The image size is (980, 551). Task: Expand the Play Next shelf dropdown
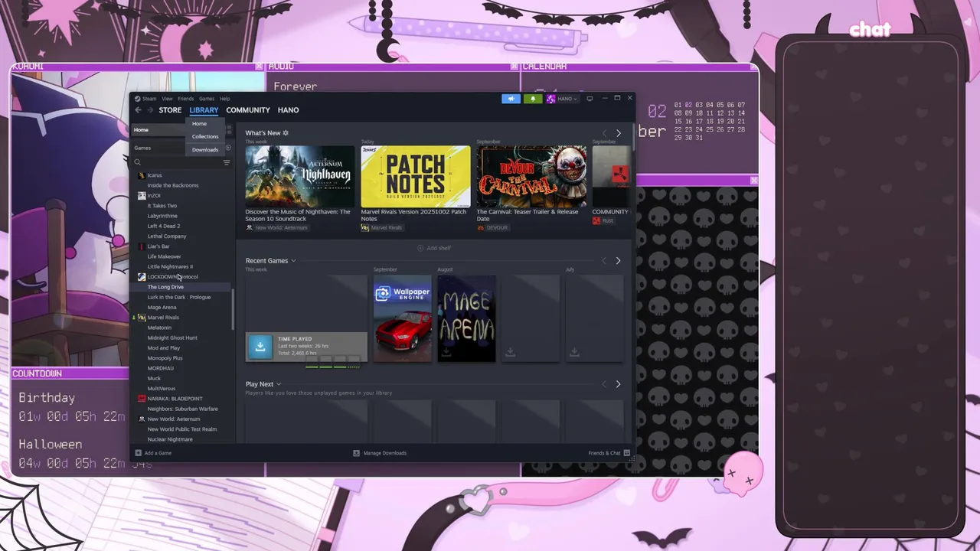coord(279,384)
